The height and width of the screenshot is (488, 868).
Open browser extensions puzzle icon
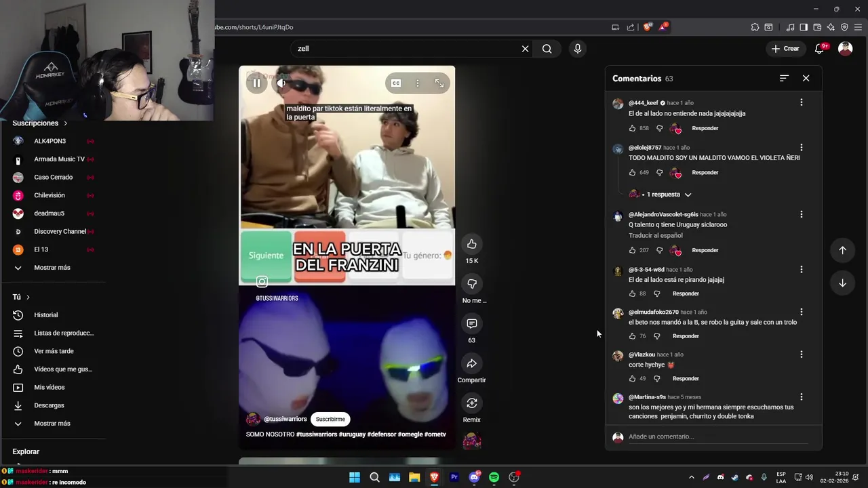pos(755,27)
